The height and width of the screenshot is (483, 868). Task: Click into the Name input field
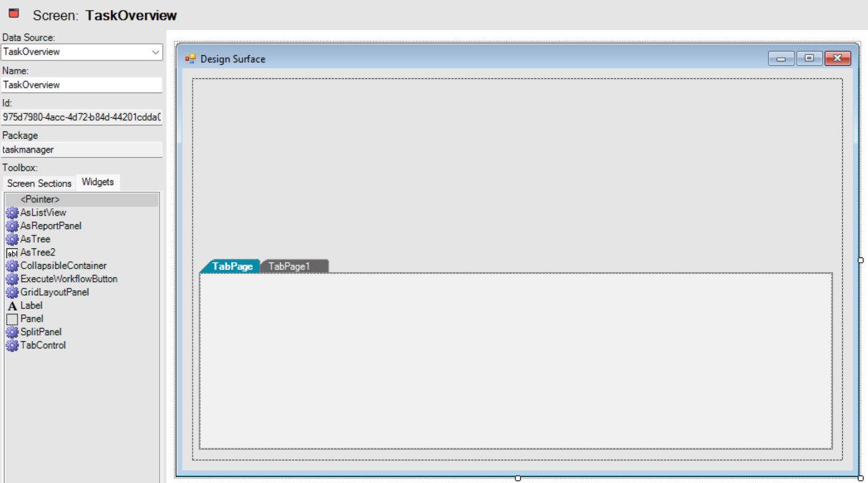(81, 85)
